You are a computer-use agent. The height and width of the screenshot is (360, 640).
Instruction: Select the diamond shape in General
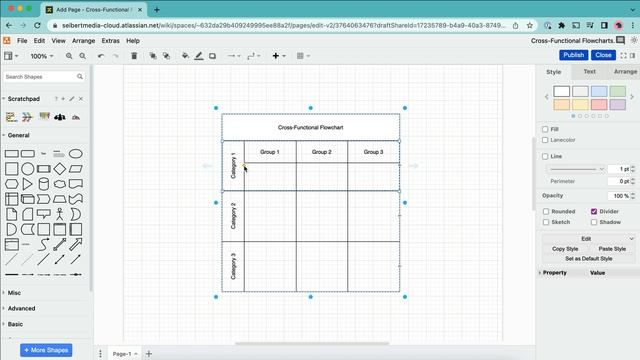pyautogui.click(x=60, y=169)
